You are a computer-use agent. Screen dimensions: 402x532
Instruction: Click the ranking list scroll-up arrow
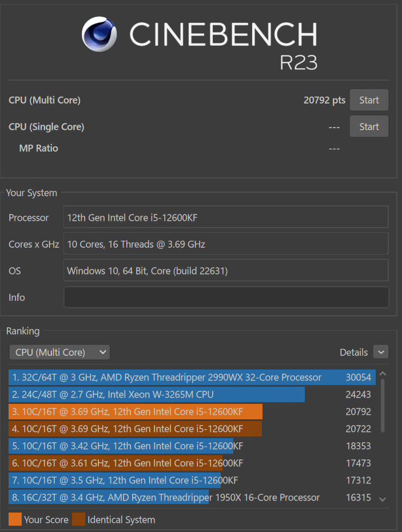pos(383,374)
